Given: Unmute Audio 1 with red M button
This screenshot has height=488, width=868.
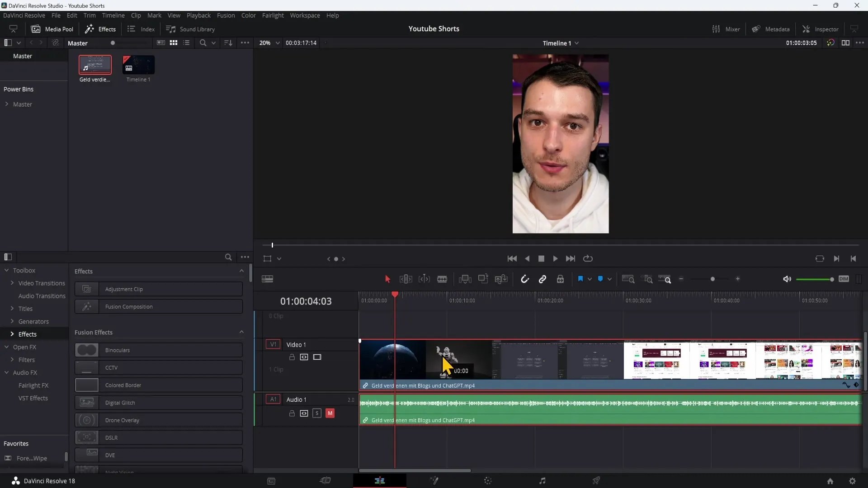Looking at the screenshot, I should point(330,413).
